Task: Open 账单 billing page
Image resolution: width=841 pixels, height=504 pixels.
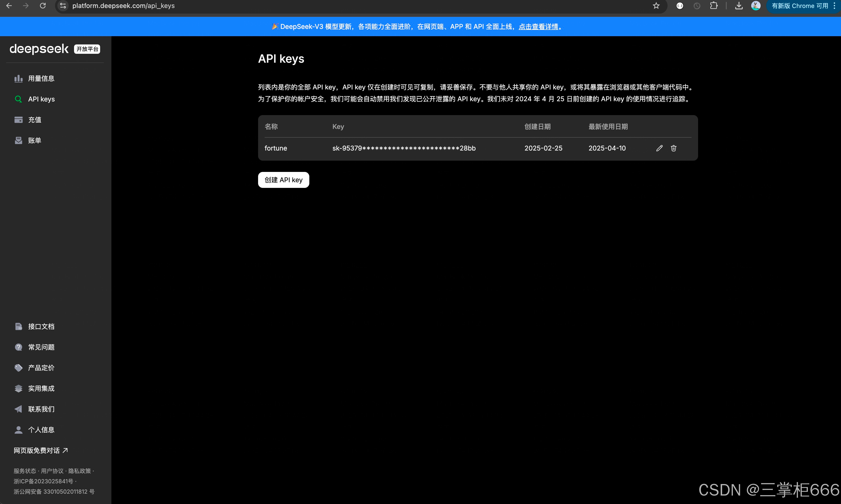Action: pyautogui.click(x=35, y=141)
